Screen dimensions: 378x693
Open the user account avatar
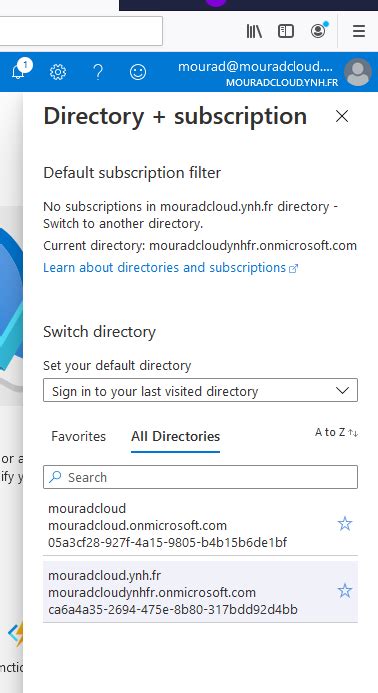358,72
